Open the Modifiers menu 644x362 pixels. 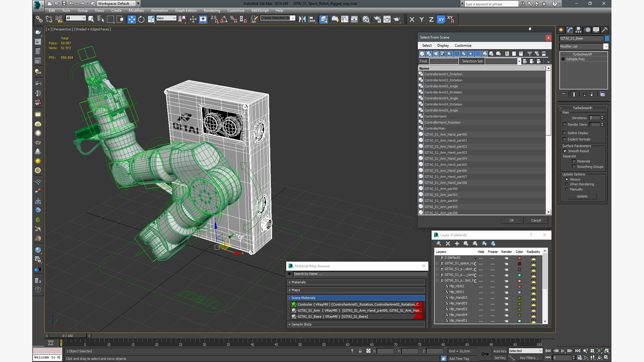(136, 11)
